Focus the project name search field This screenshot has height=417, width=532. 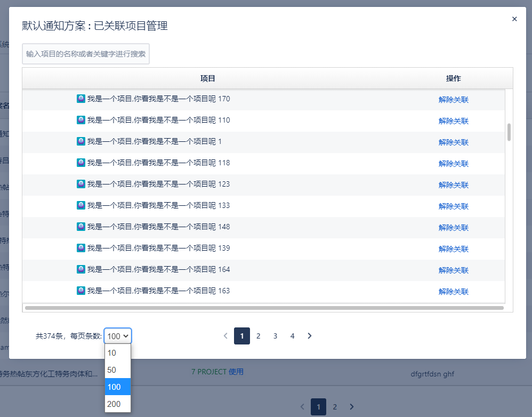tap(86, 54)
